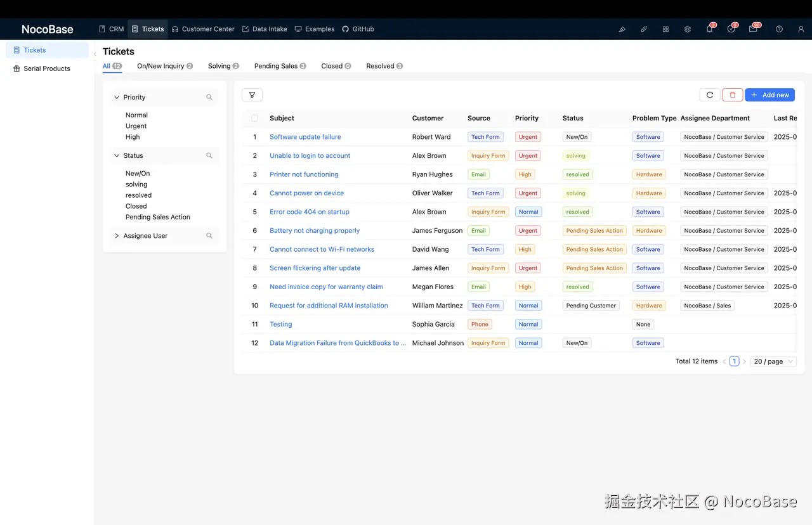Screen dimensions: 812x525
Task: Click the red Urgent priority tag on row 1
Action: [528, 136]
